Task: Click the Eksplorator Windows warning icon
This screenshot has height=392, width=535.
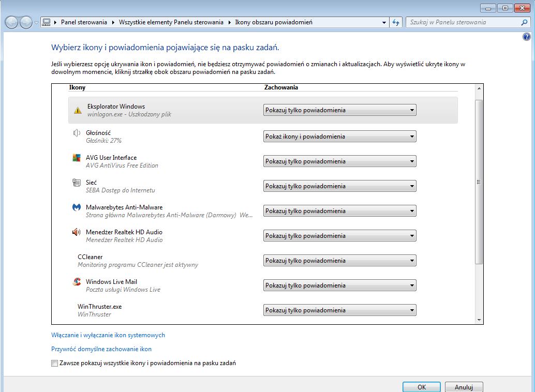Action: [x=78, y=110]
